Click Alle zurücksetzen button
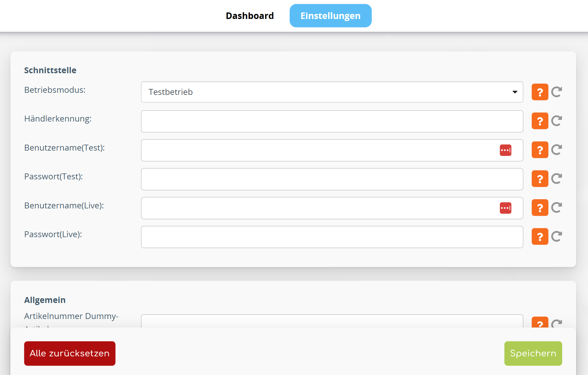The width and height of the screenshot is (588, 375). 70,353
